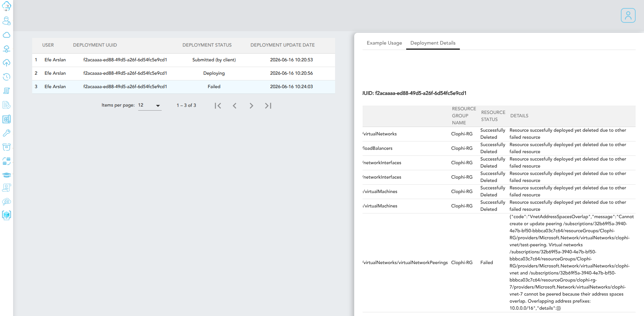Screen dimensions: 644x316
Task: Select Deployment Details tab
Action: (433, 43)
